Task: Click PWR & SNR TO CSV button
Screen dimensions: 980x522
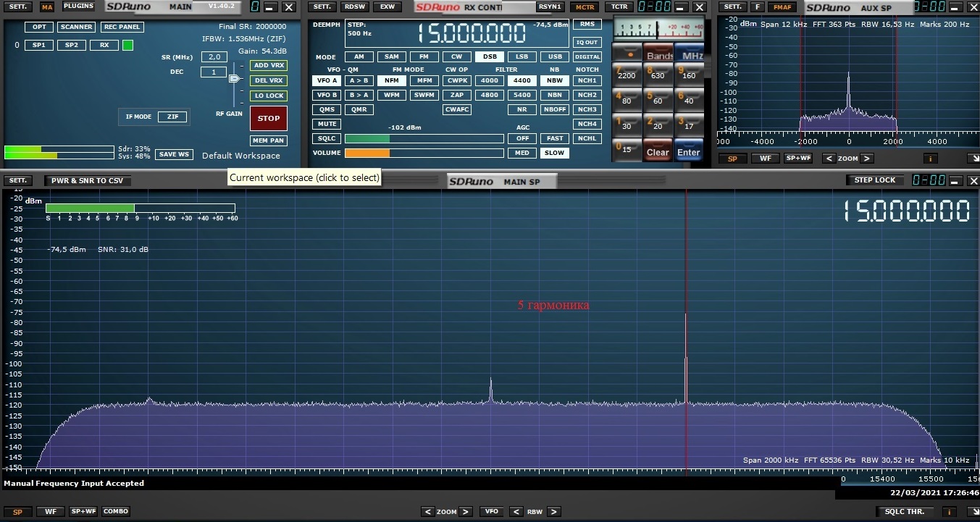Action: [x=86, y=181]
